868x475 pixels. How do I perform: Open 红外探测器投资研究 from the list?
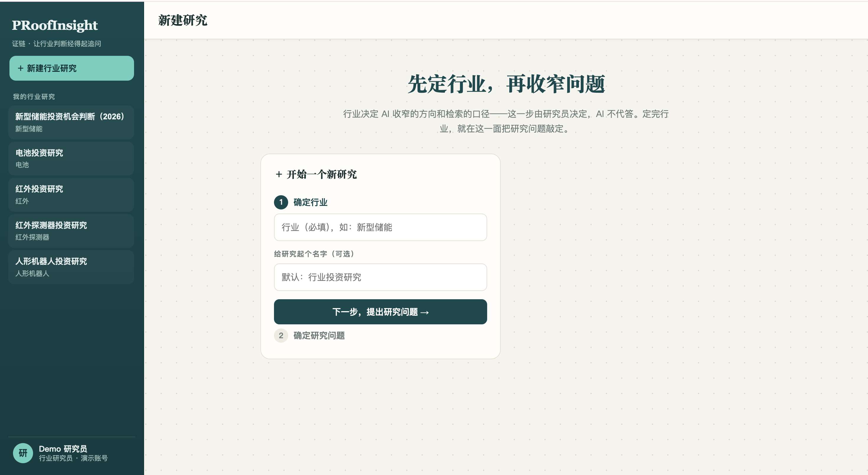pos(71,231)
